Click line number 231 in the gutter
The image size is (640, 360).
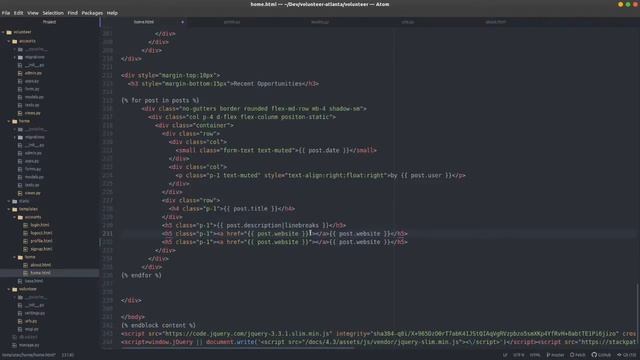point(107,234)
